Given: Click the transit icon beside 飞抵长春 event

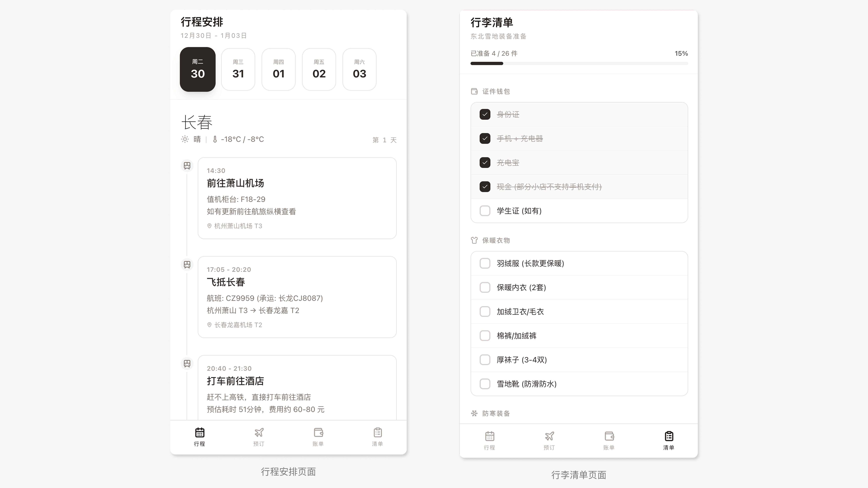Looking at the screenshot, I should click(187, 265).
